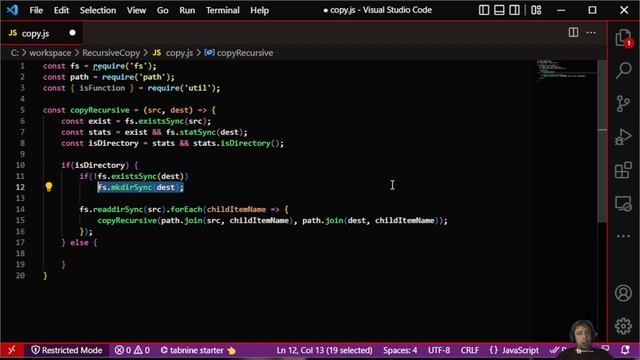Image resolution: width=640 pixels, height=360 pixels.
Task: Go to line via Ln 12, Col 13
Action: 324,350
